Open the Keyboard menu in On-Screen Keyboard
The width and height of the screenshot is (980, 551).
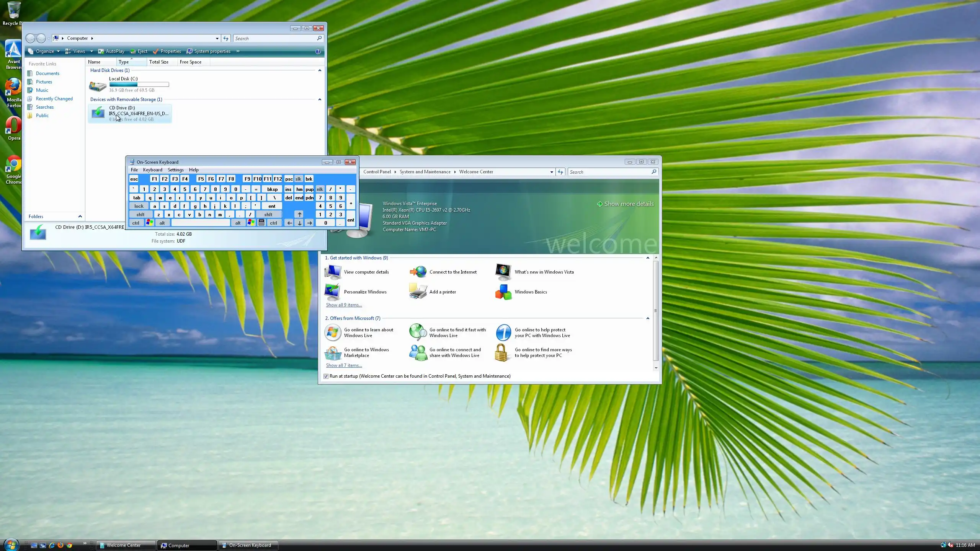tap(152, 170)
